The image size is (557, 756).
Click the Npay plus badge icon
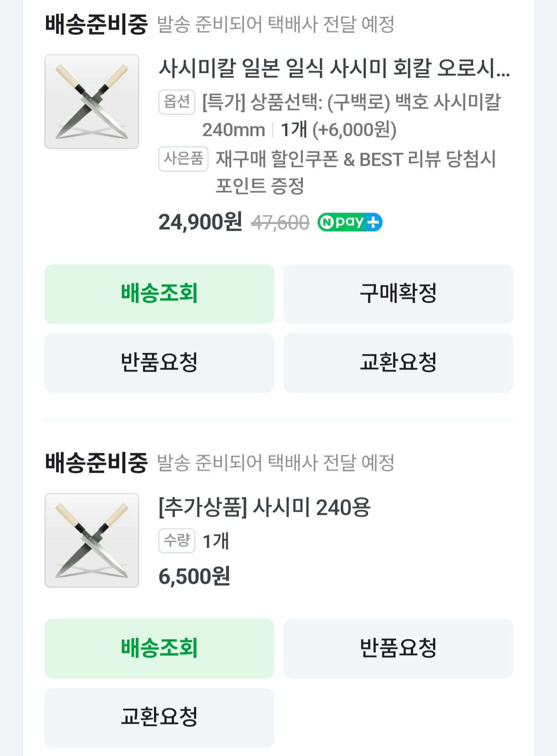350,222
